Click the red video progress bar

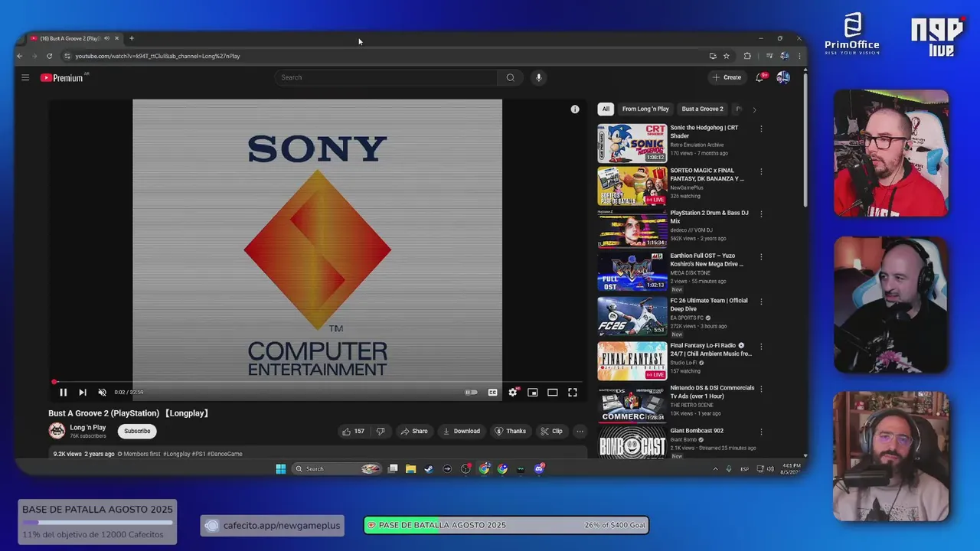(x=318, y=382)
